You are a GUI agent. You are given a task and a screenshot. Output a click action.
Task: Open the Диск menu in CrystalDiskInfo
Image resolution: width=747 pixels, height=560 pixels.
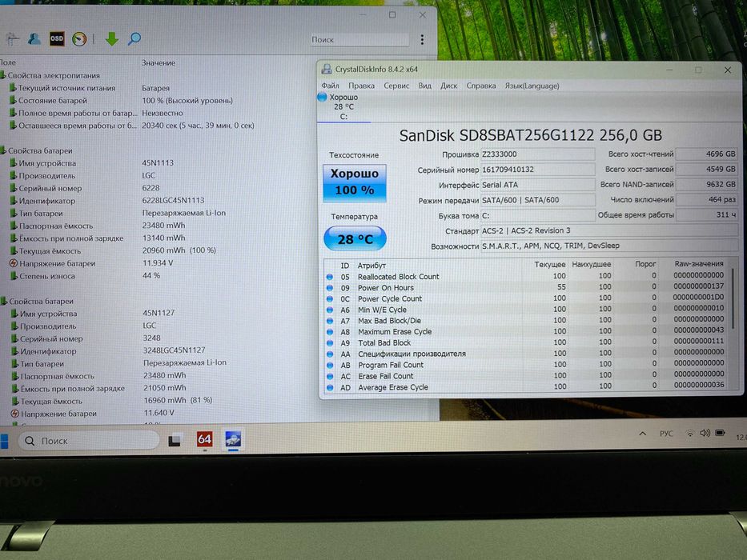point(448,86)
